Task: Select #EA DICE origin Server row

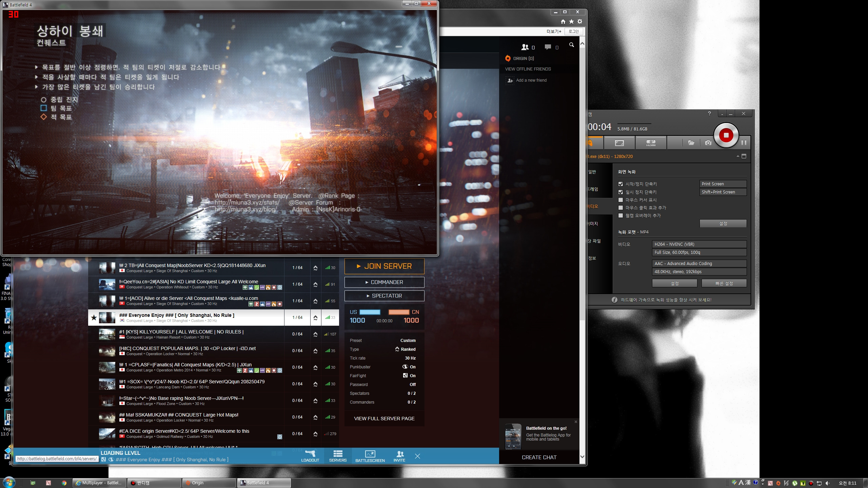Action: (214, 434)
